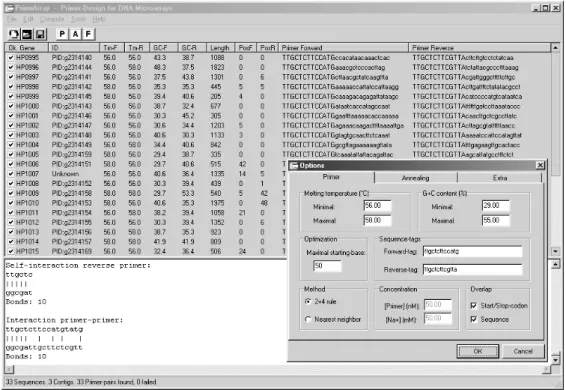The height and width of the screenshot is (390, 566).
Task: Sort by the Ok Gene column header
Action: 26,48
